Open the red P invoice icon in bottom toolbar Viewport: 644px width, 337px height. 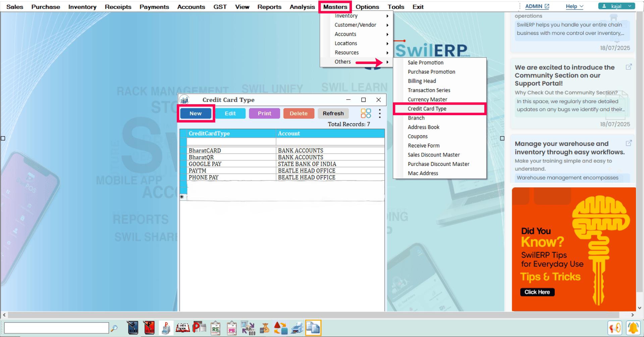click(149, 328)
